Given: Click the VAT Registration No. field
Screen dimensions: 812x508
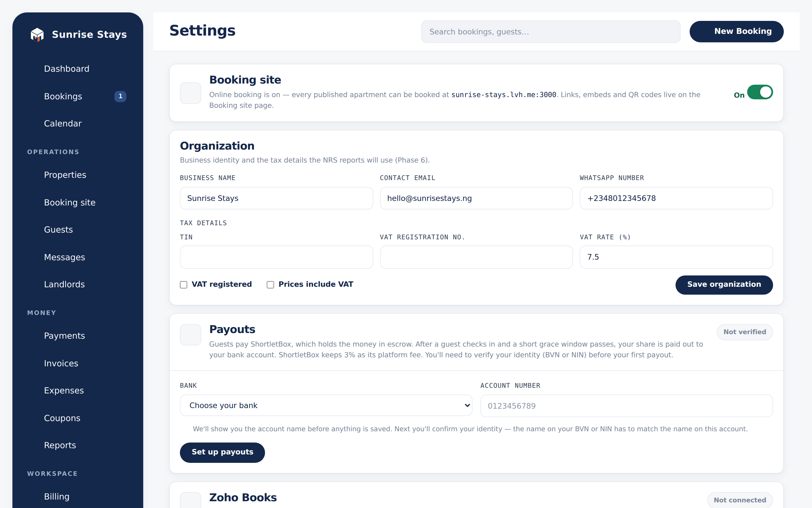Looking at the screenshot, I should click(x=476, y=257).
